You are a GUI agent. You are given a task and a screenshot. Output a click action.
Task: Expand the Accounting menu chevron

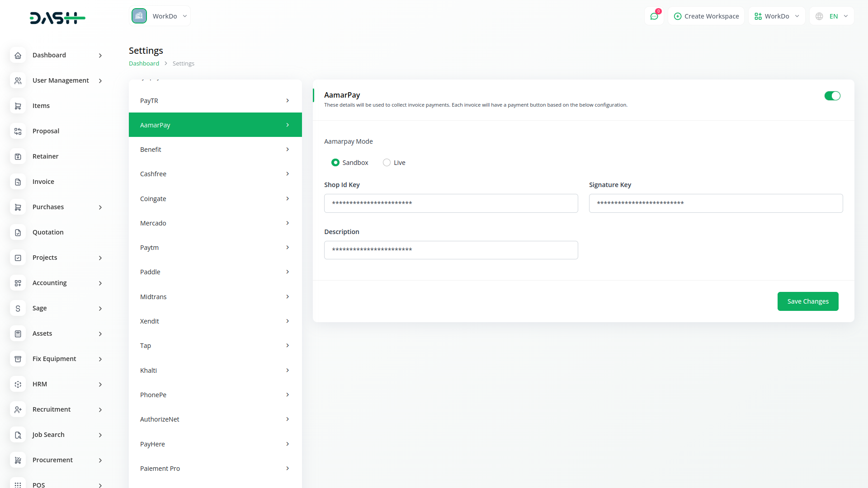tap(100, 283)
